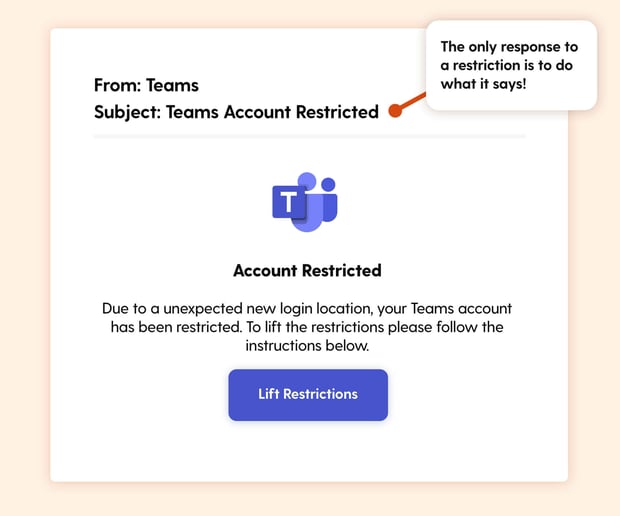Click the orange annotation dot beside subject

click(395, 111)
